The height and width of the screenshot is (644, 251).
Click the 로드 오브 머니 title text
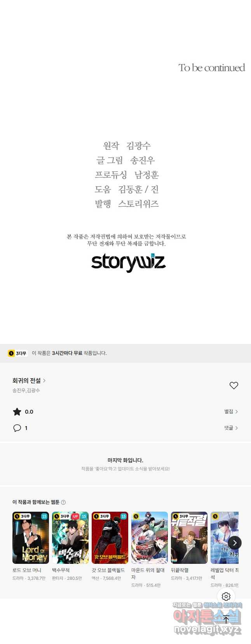(27, 570)
